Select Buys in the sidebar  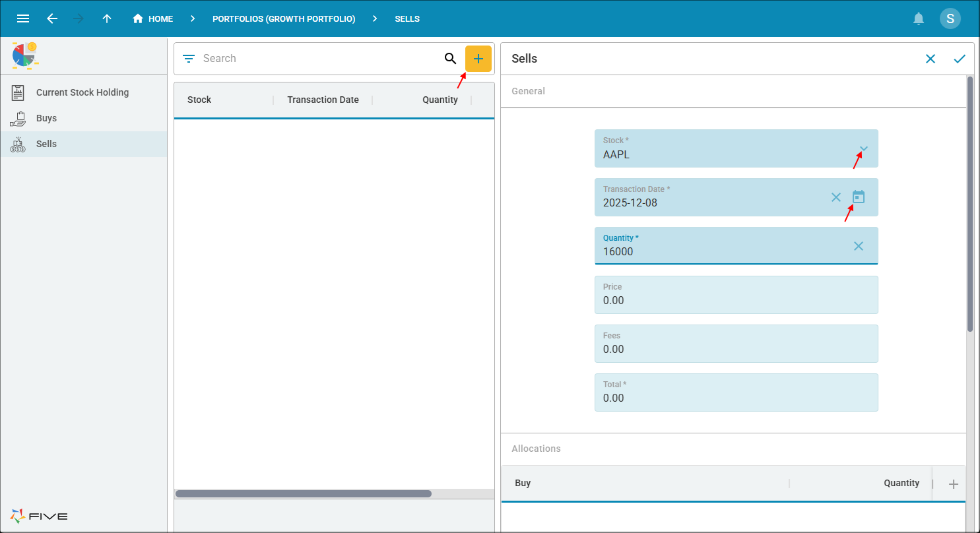[x=46, y=118]
